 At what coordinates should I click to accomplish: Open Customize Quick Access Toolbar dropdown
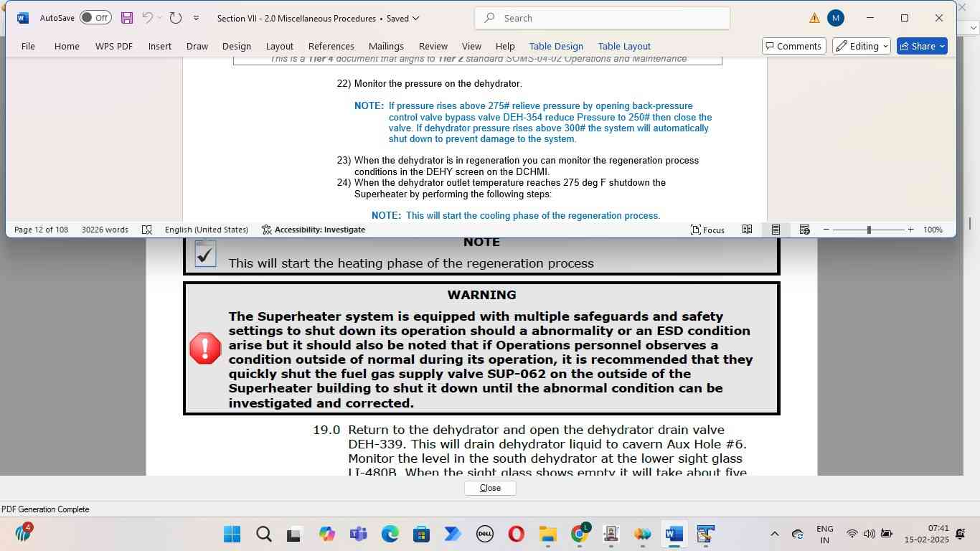(196, 18)
